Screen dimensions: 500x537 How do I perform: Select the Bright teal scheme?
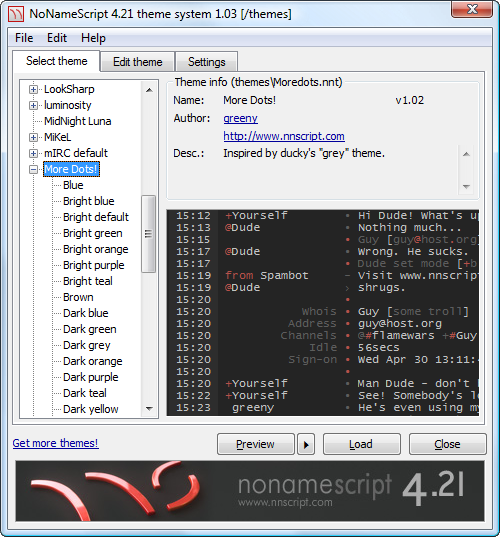point(88,281)
